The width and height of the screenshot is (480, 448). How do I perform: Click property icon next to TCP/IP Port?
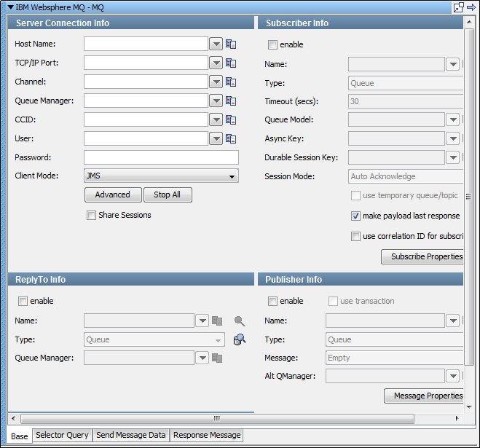[x=231, y=63]
